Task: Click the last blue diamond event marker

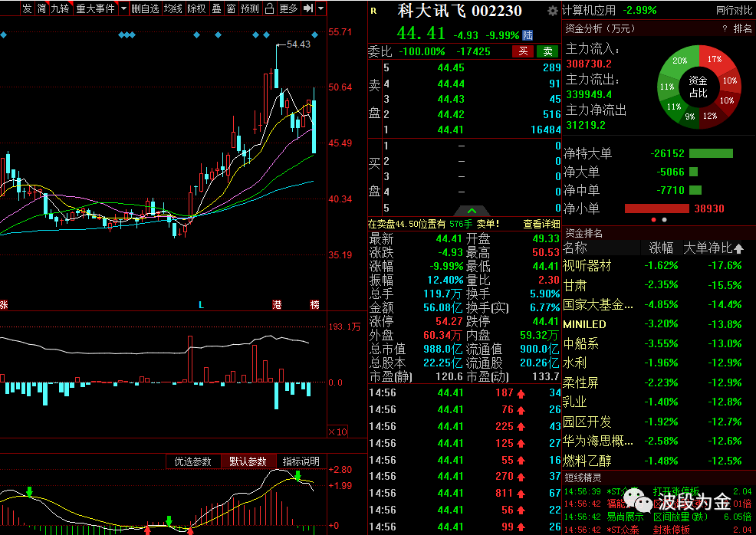Action: pos(315,34)
